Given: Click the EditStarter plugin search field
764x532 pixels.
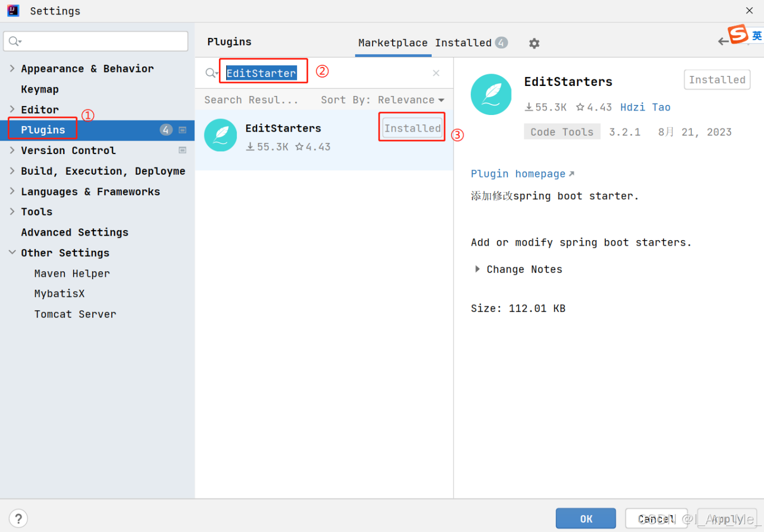Looking at the screenshot, I should point(324,73).
